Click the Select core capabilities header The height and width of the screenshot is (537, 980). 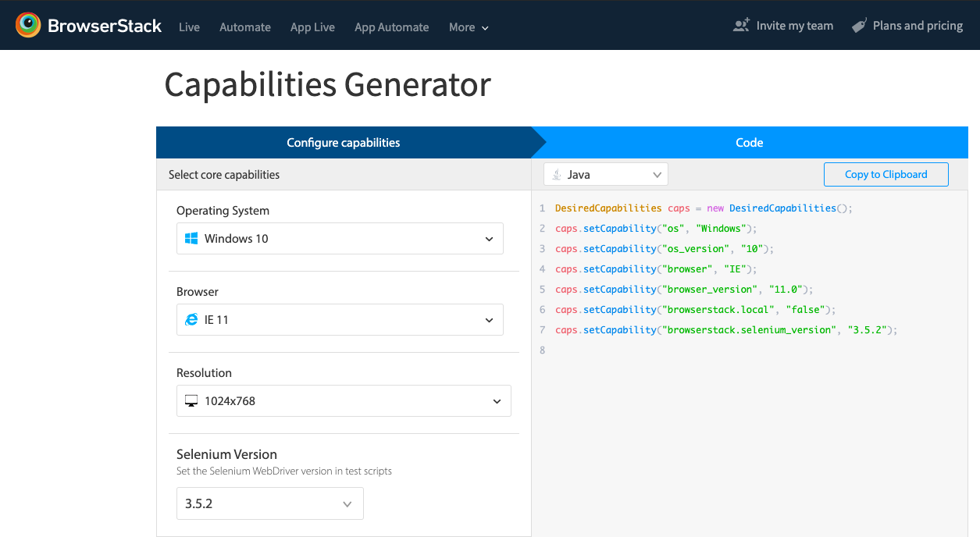tap(224, 174)
